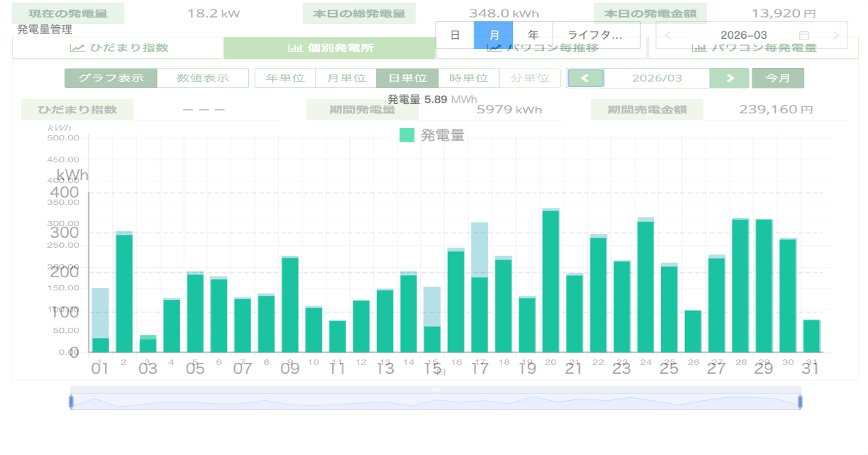Switch to 数値表示 view

pyautogui.click(x=203, y=78)
